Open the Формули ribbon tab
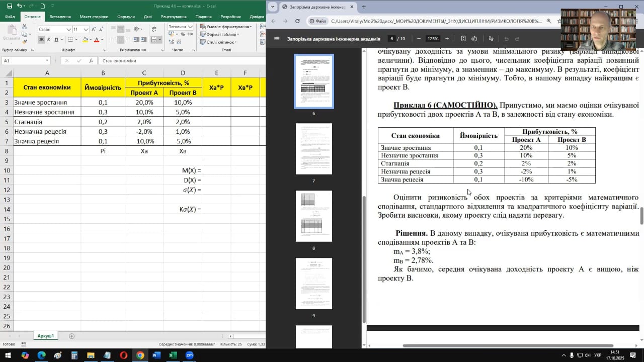The width and height of the screenshot is (644, 362). point(126,17)
